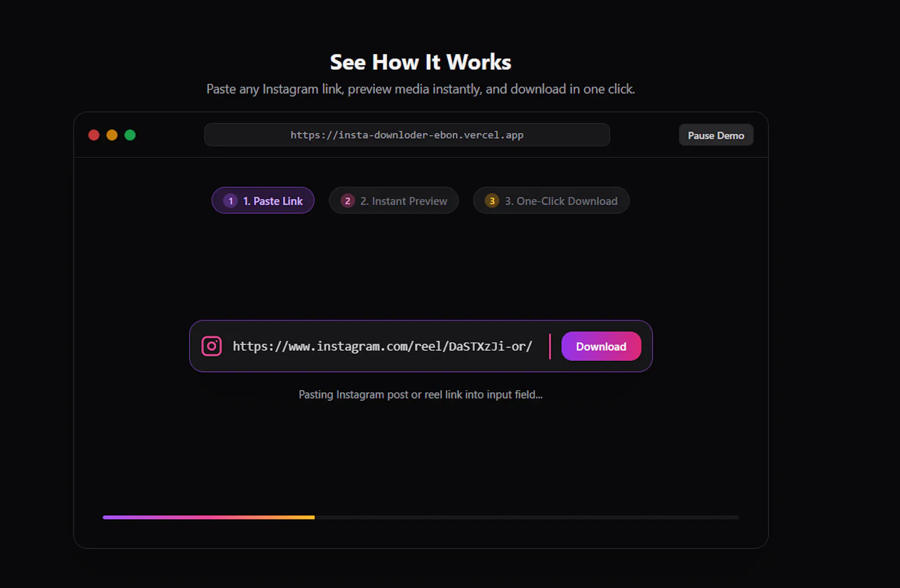
Task: Click the gradient Download button
Action: pos(601,346)
